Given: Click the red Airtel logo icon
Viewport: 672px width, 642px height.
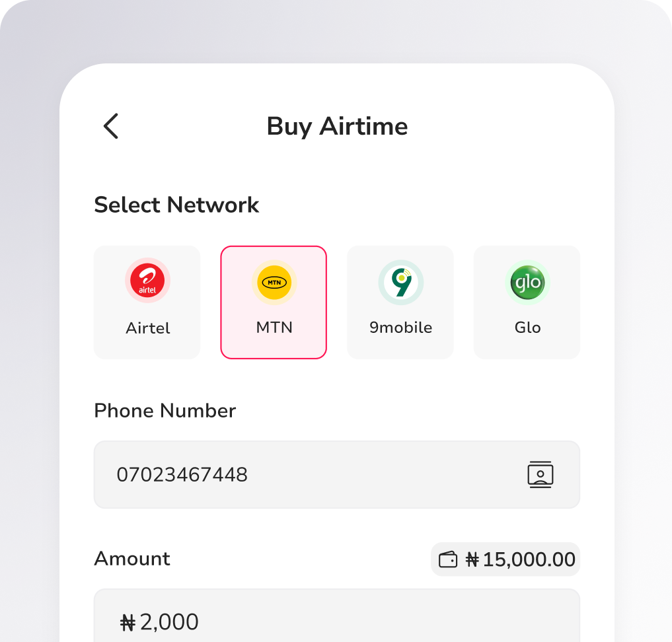Looking at the screenshot, I should tap(148, 281).
